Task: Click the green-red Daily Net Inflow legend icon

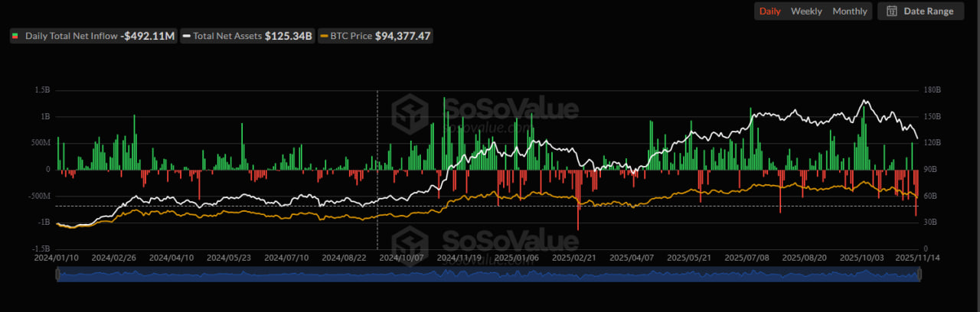Action: [x=16, y=36]
